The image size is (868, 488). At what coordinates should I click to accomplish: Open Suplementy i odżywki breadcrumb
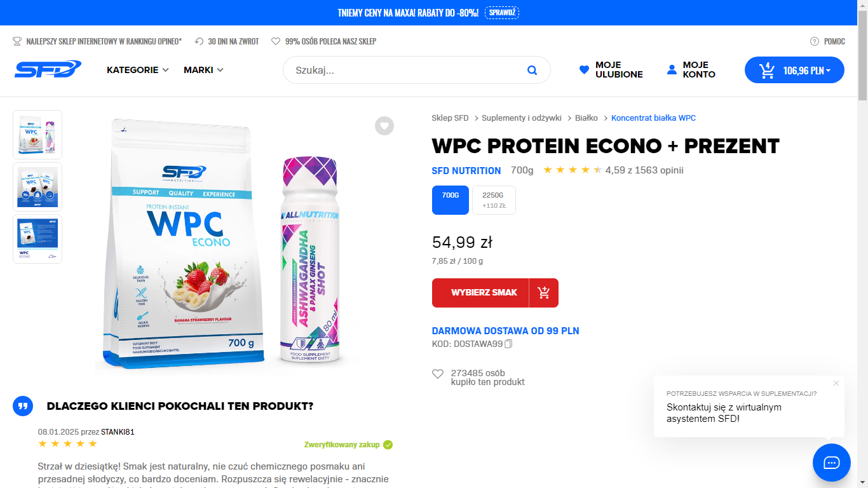coord(521,118)
